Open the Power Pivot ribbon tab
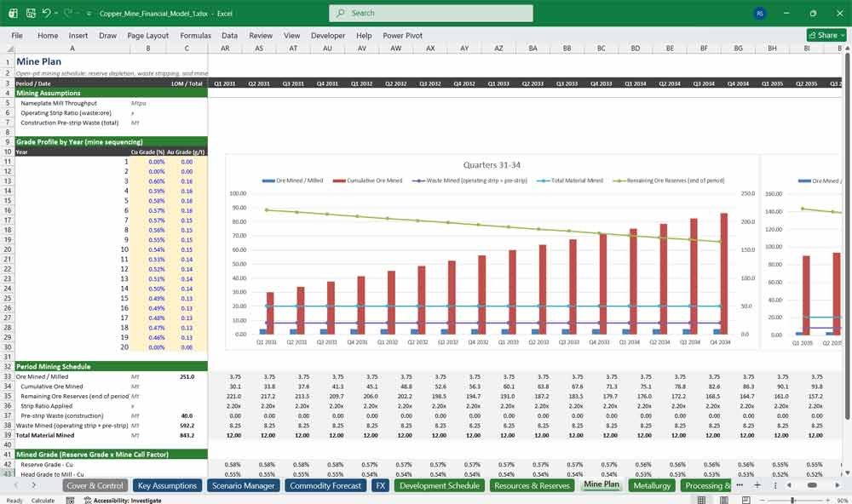Screen dimensions: 852x504 403,35
